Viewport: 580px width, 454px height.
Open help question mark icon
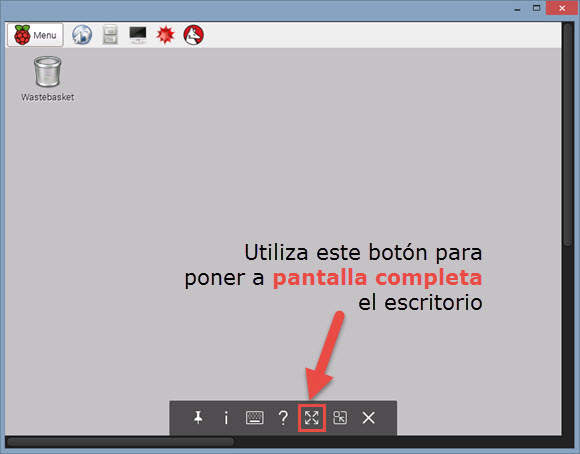283,418
